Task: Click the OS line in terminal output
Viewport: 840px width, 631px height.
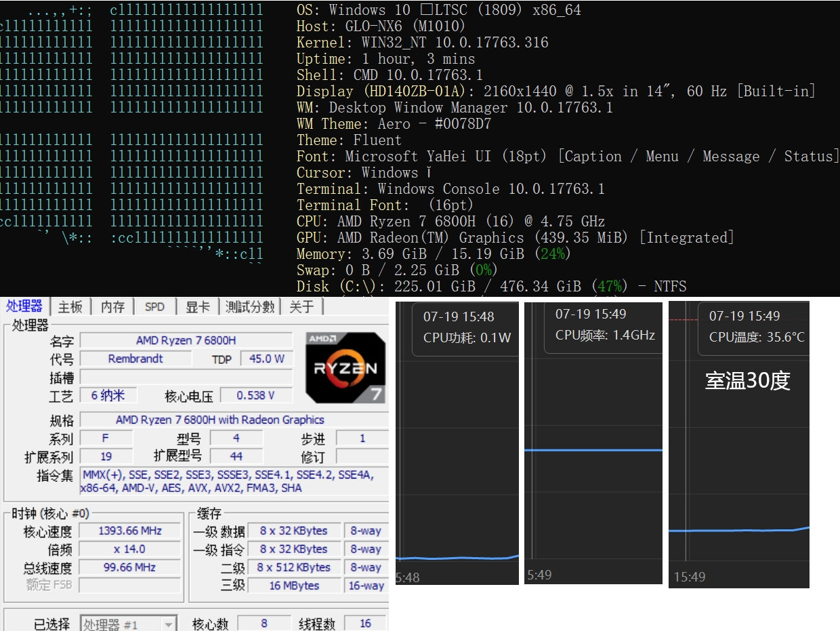Action: click(x=439, y=10)
